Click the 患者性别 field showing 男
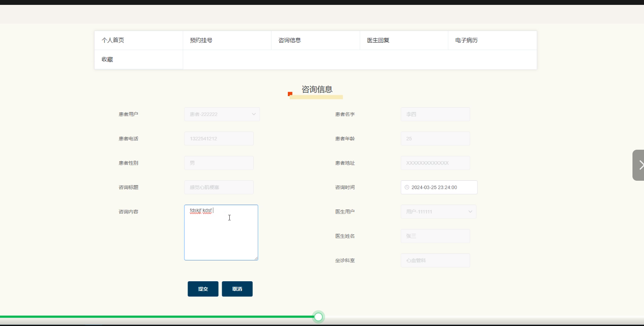644x326 pixels. click(x=219, y=163)
